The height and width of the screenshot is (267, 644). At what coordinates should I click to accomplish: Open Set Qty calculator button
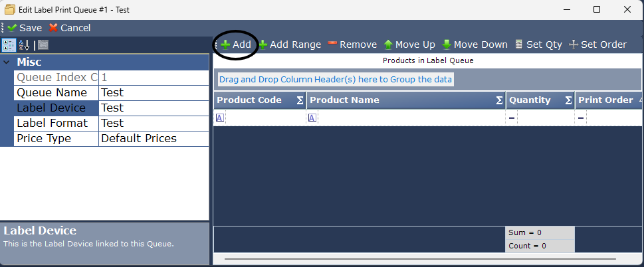(x=538, y=44)
